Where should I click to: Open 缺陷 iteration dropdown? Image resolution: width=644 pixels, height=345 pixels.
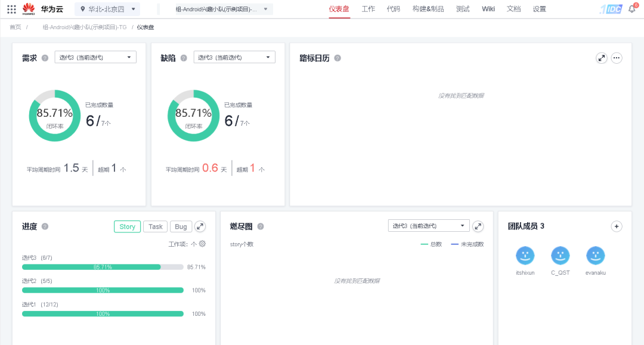pyautogui.click(x=234, y=57)
